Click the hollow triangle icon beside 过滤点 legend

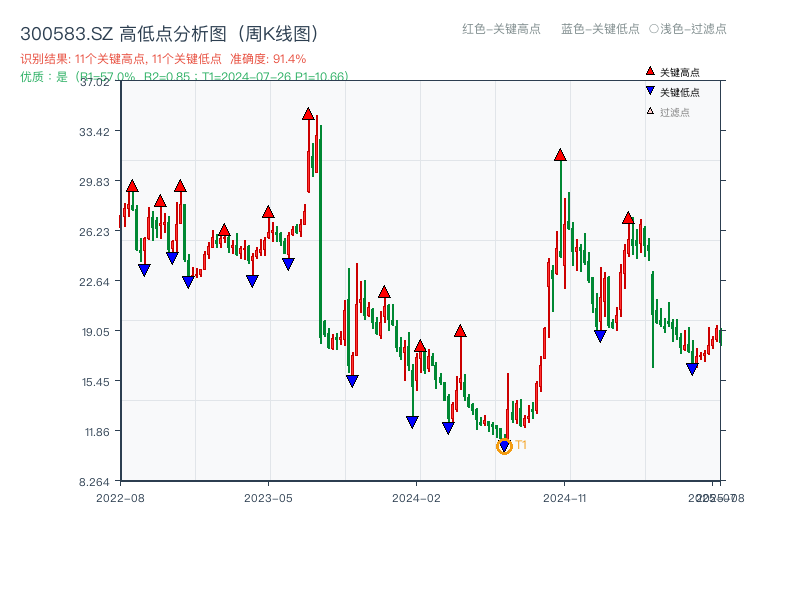click(650, 110)
